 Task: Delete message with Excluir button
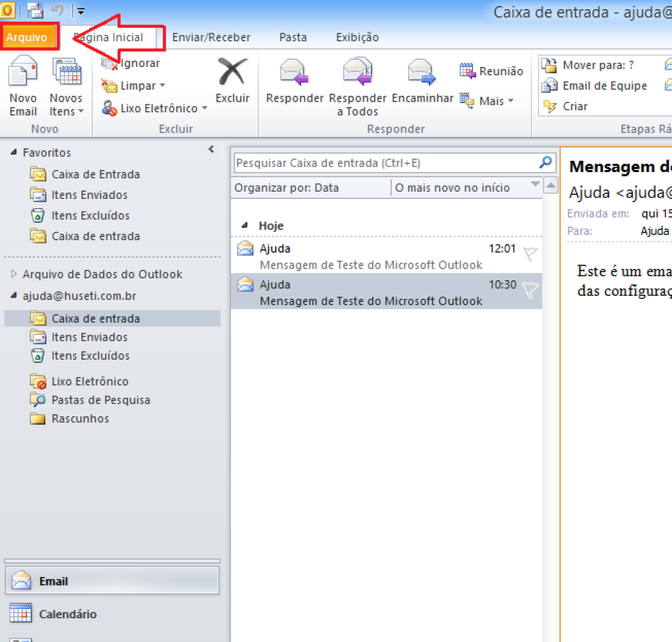click(x=232, y=81)
